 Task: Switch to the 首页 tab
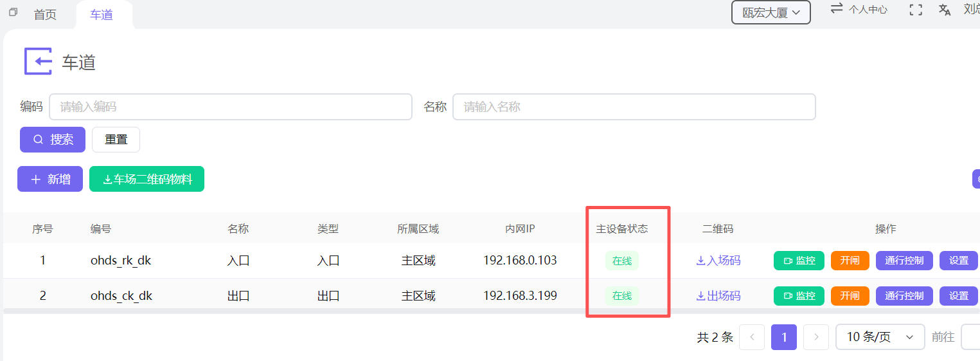(x=45, y=15)
